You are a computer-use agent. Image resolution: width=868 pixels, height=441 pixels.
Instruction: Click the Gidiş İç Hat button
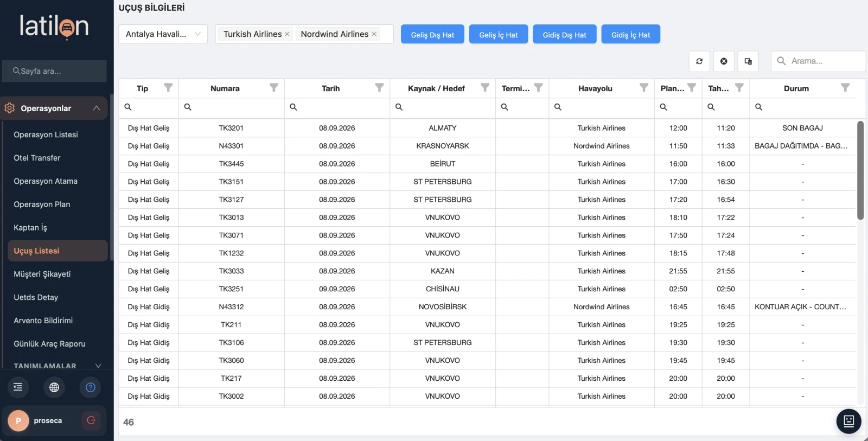(631, 34)
